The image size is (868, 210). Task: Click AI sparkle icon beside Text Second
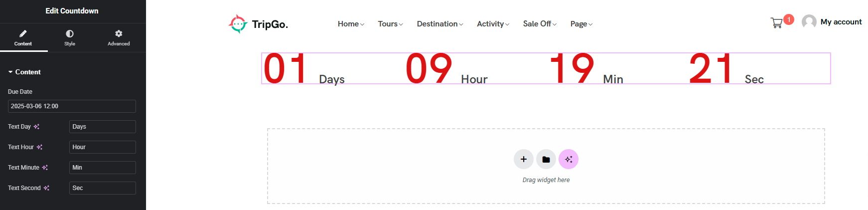pyautogui.click(x=46, y=188)
